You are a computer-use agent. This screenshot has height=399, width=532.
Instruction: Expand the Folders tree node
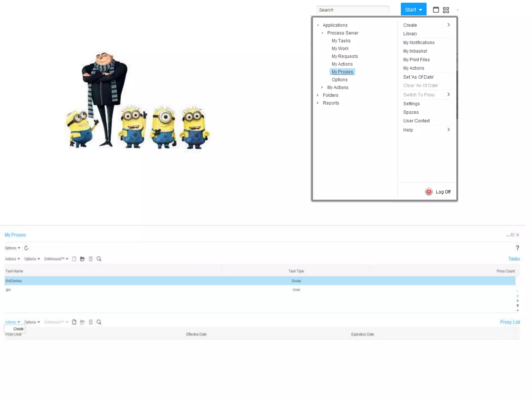318,95
